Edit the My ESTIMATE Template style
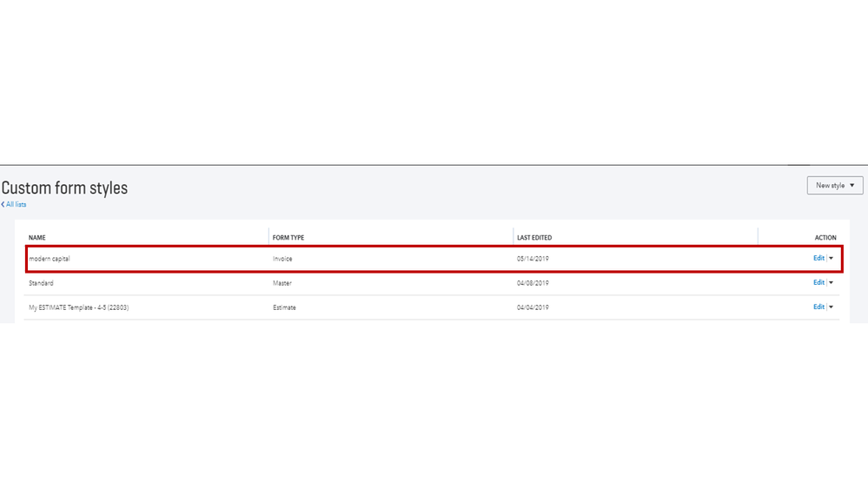 click(818, 307)
